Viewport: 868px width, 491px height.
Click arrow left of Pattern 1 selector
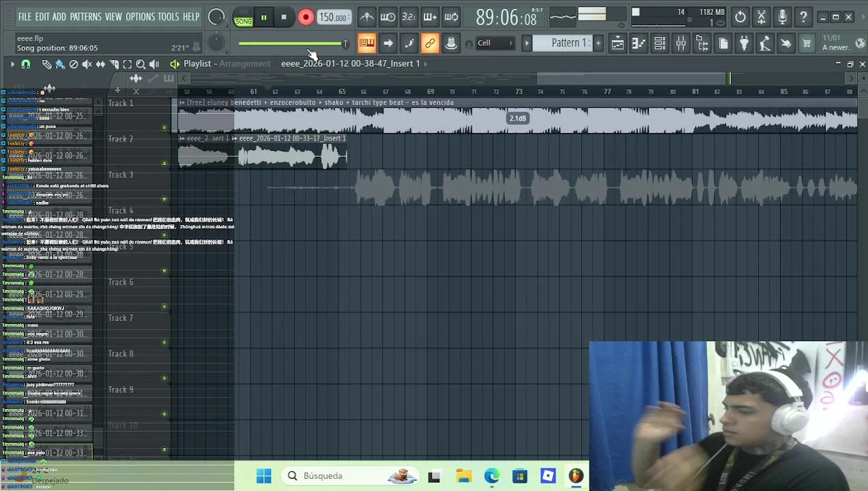pyautogui.click(x=527, y=44)
